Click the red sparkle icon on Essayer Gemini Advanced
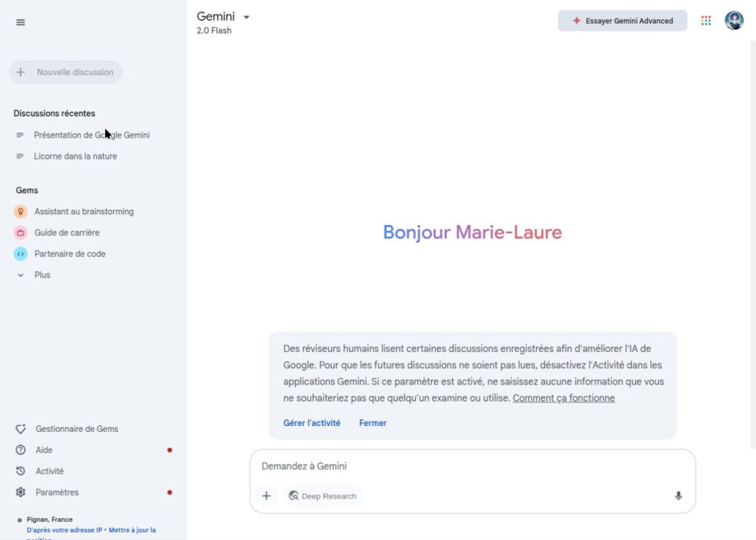756x540 pixels. pyautogui.click(x=576, y=21)
